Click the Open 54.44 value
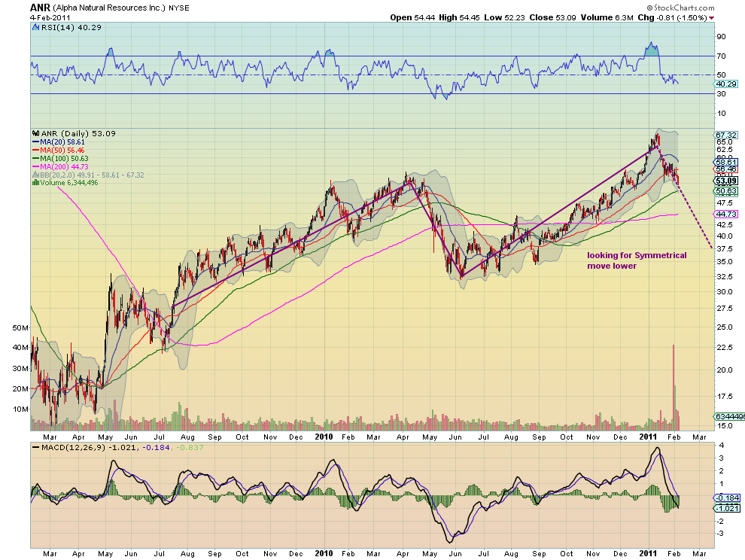745x560 pixels. point(412,17)
